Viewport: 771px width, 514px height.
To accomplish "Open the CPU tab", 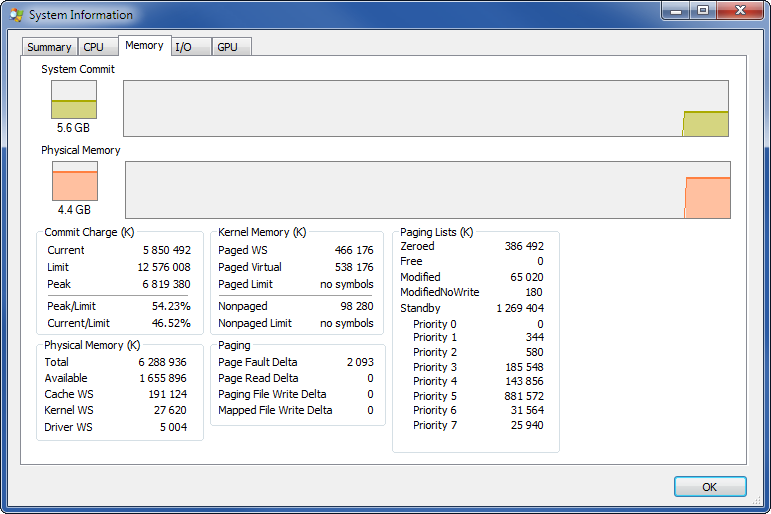I will pos(93,47).
